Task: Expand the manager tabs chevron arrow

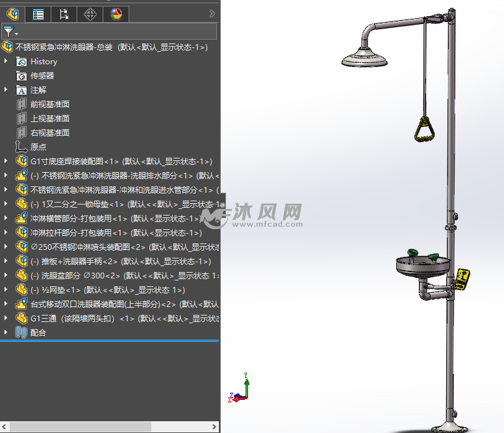Action: pyautogui.click(x=212, y=14)
